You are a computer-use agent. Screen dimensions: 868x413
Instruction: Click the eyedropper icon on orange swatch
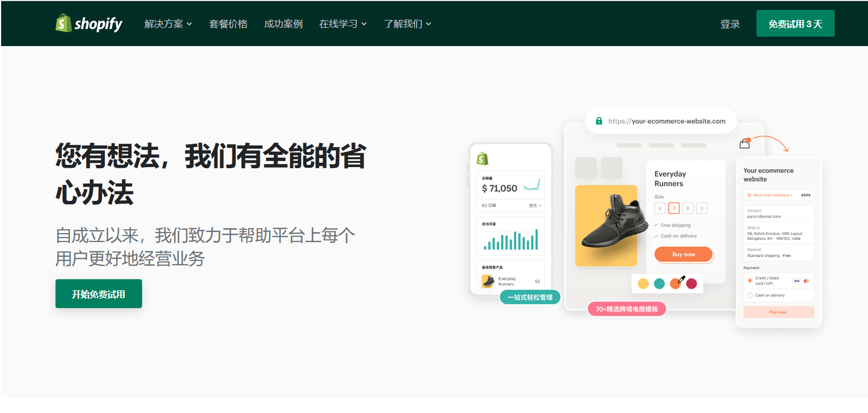[682, 279]
